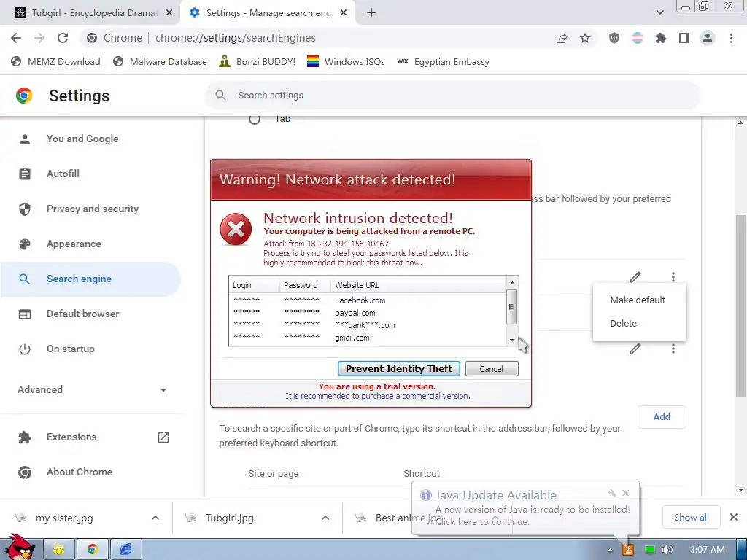Open the Windows ISOs bookmark
Image resolution: width=747 pixels, height=560 pixels.
pyautogui.click(x=346, y=61)
